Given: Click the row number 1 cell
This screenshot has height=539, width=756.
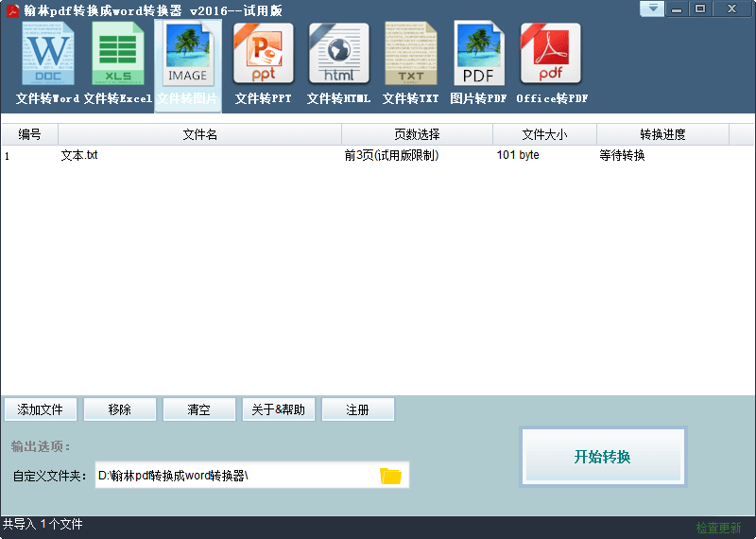Looking at the screenshot, I should click(x=7, y=156).
